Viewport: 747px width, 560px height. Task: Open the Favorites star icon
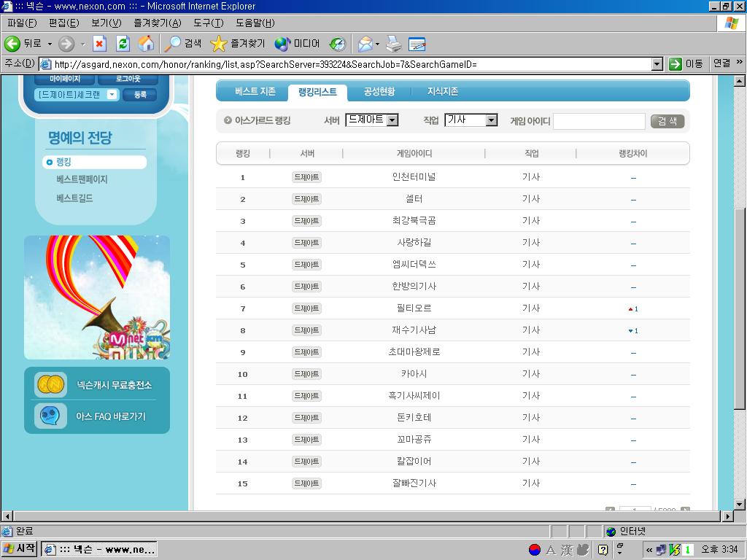click(x=218, y=44)
